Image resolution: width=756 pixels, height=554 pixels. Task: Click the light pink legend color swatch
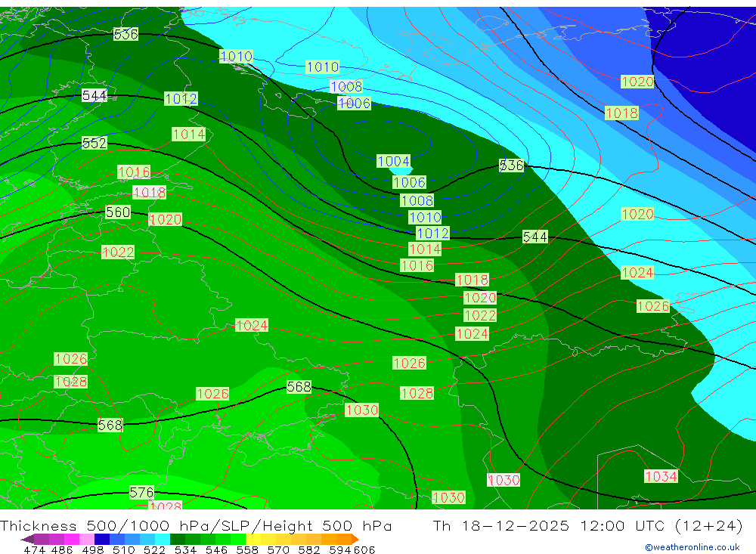click(x=86, y=539)
